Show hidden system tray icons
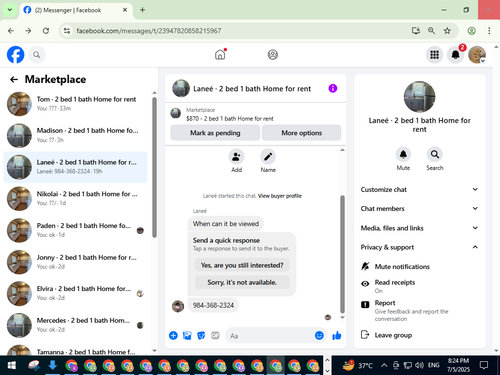This screenshot has width=500, height=375. (384, 365)
